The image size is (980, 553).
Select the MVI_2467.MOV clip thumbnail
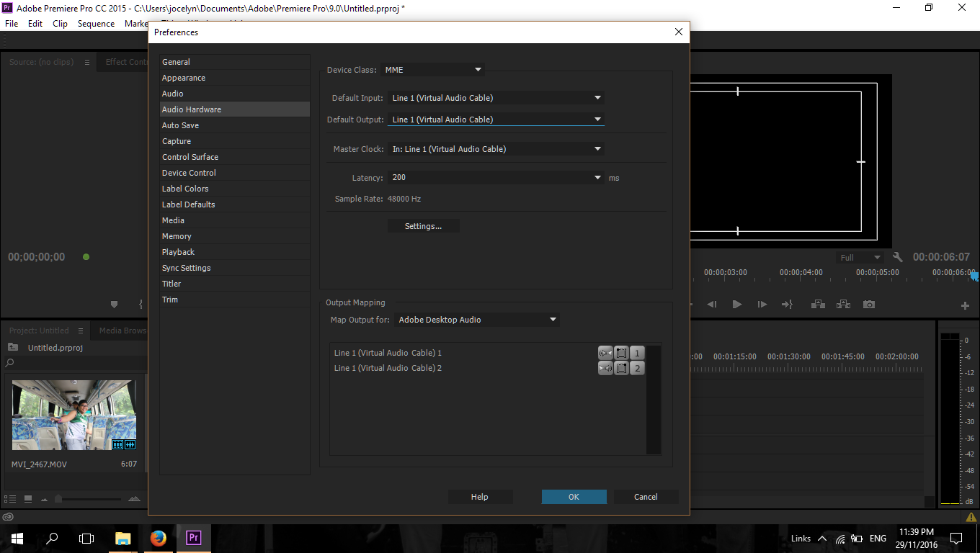tap(74, 415)
